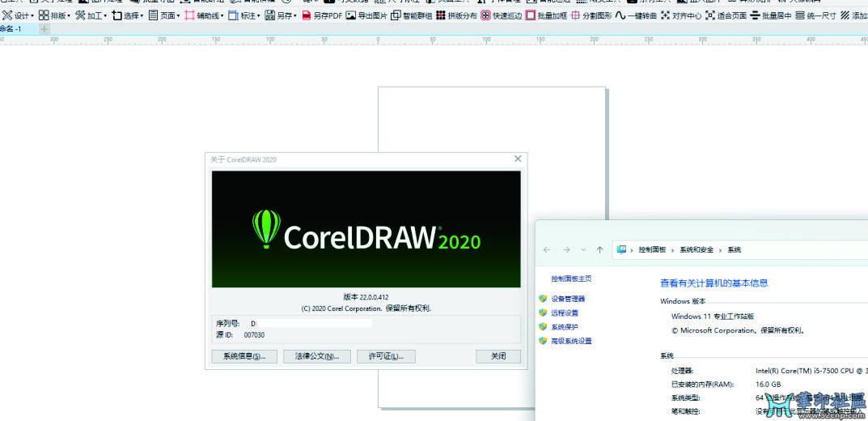Click the 处理器: label

(682, 371)
